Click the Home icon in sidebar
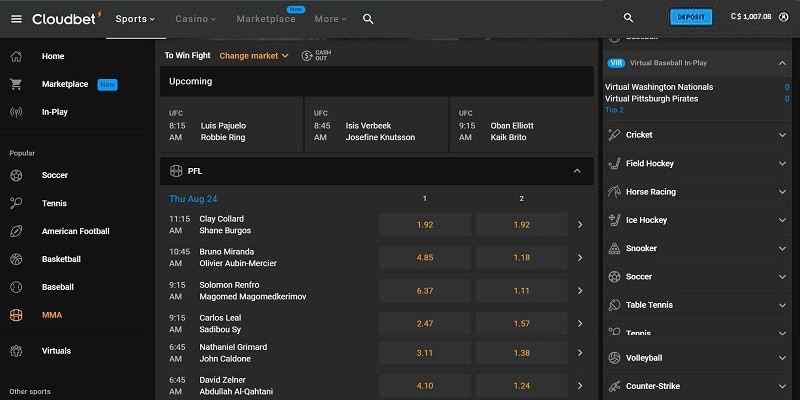 point(16,56)
